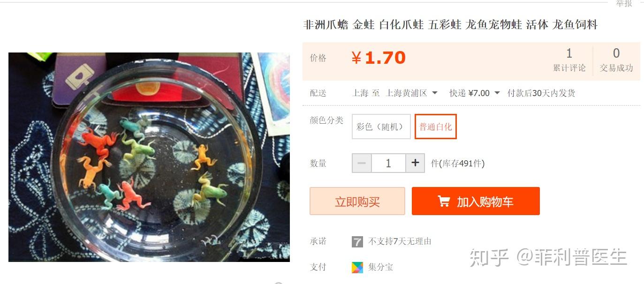Click the 集分宝 payment icon
Image resolution: width=644 pixels, height=284 pixels.
[x=357, y=268]
